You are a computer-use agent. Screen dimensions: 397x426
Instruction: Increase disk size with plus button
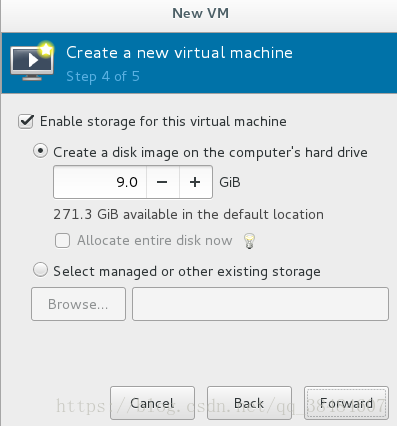(x=196, y=182)
